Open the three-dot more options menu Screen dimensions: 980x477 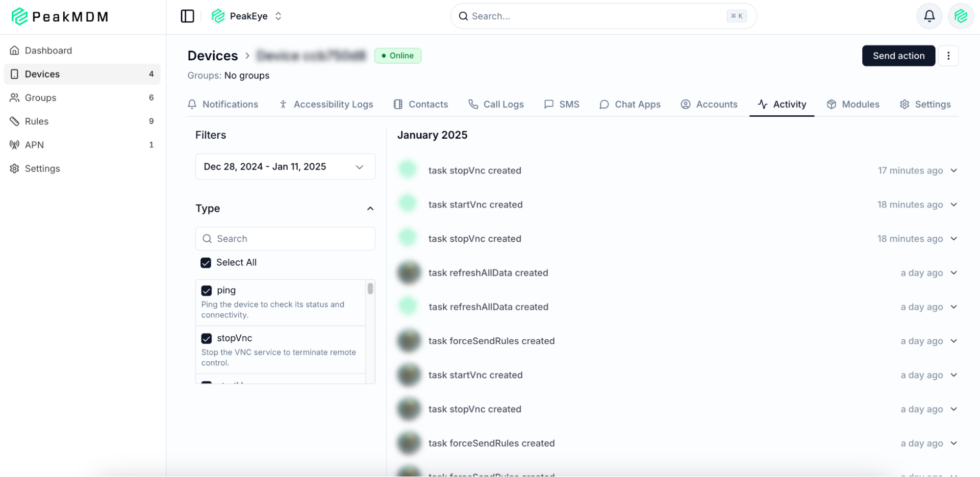click(948, 56)
